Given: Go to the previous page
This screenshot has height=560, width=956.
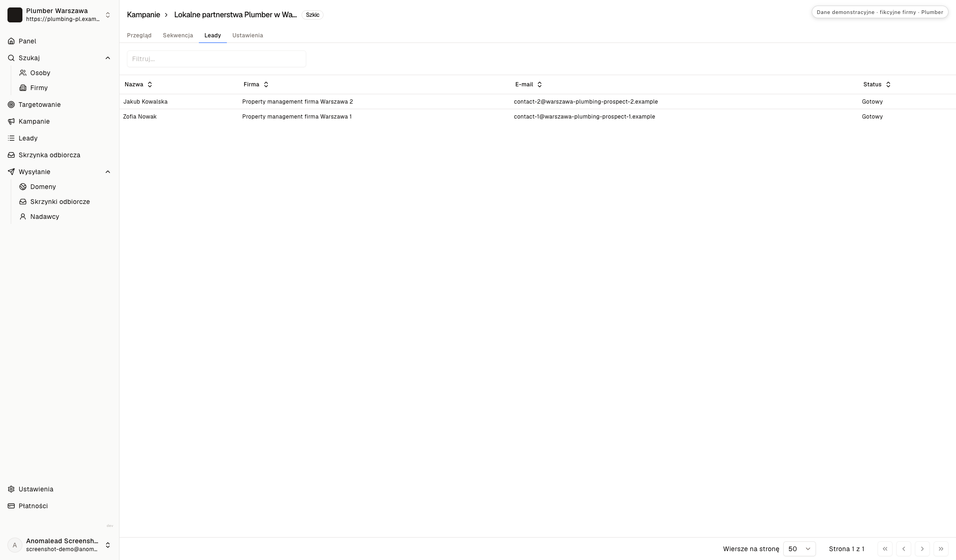Looking at the screenshot, I should 904,549.
